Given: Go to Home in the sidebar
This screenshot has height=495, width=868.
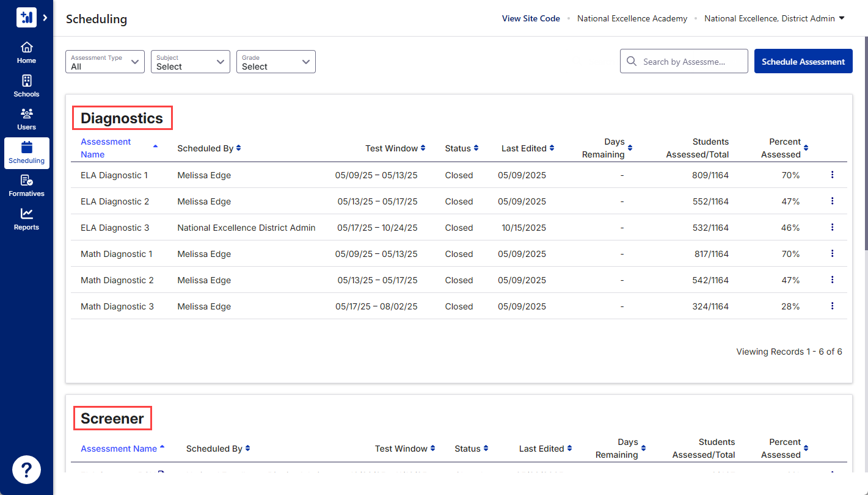Looking at the screenshot, I should click(x=26, y=52).
